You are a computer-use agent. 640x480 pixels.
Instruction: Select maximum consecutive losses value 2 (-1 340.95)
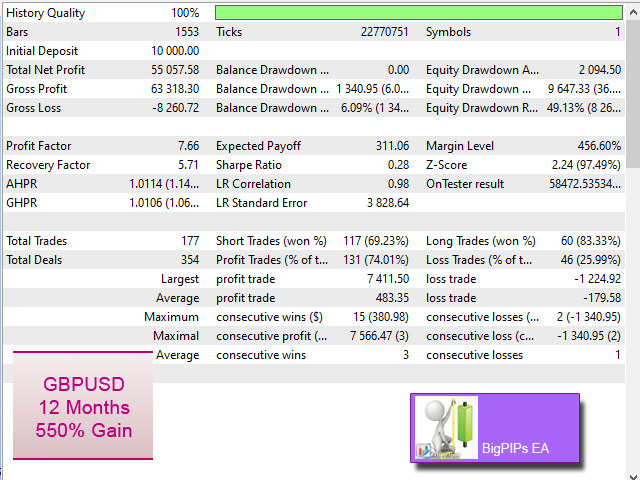pyautogui.click(x=589, y=317)
